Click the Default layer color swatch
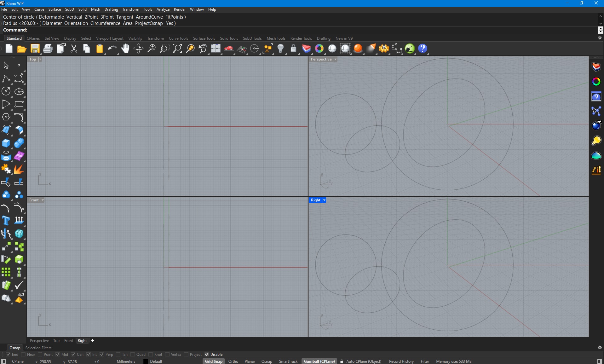 [x=146, y=361]
